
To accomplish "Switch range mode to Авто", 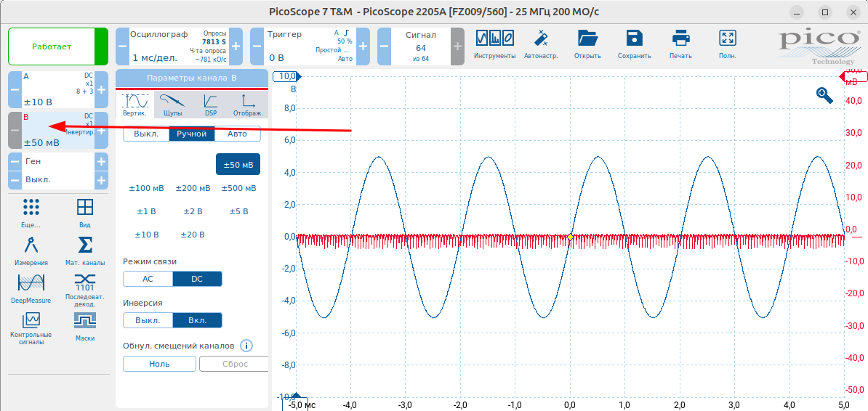I will [238, 134].
